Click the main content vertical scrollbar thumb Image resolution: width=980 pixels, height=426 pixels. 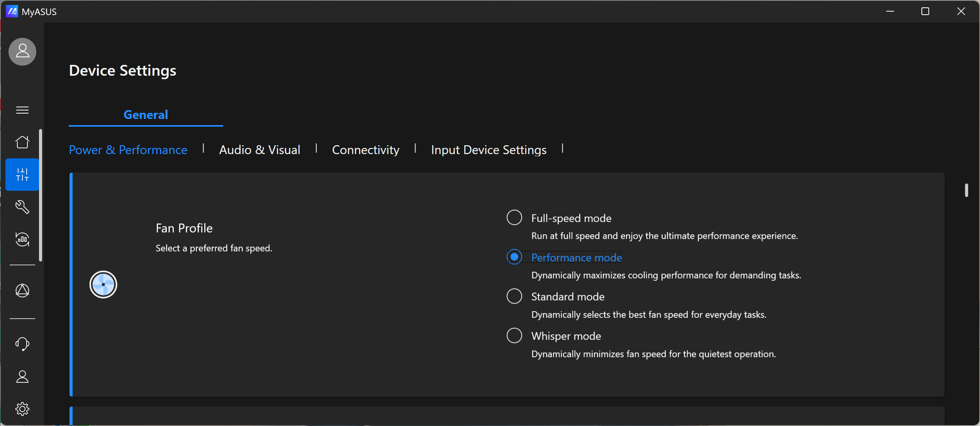tap(966, 190)
